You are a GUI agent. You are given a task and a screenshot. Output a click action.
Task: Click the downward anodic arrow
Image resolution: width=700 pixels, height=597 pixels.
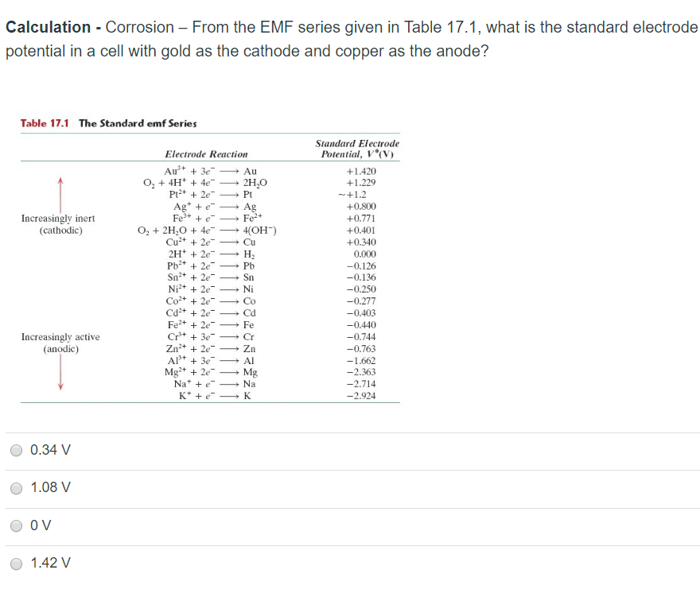pyautogui.click(x=59, y=374)
